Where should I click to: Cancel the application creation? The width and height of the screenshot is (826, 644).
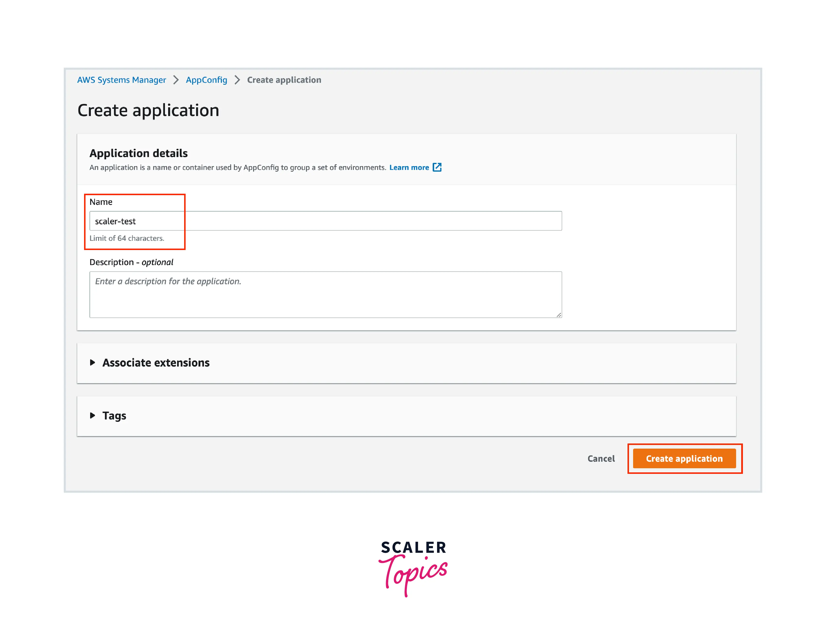click(601, 459)
